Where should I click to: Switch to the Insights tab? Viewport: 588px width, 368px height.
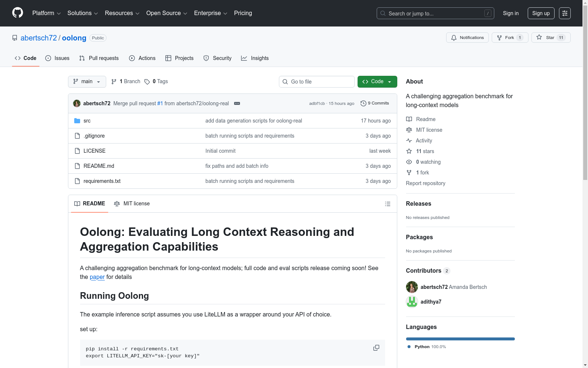[x=255, y=58]
